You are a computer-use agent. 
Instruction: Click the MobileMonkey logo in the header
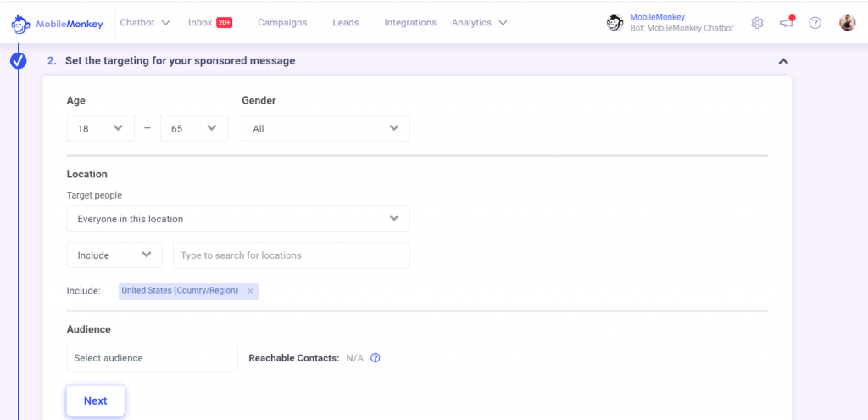point(57,23)
